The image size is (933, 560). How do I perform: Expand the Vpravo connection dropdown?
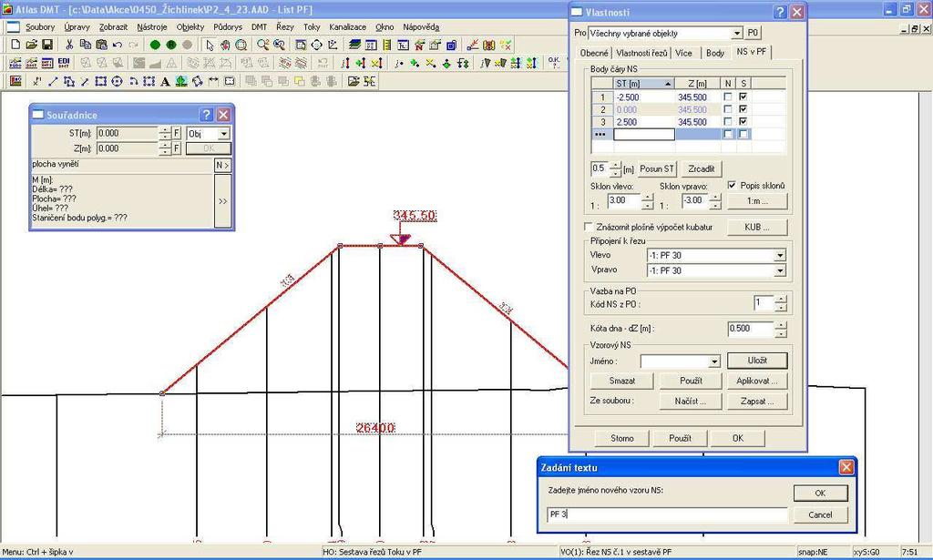(x=780, y=271)
